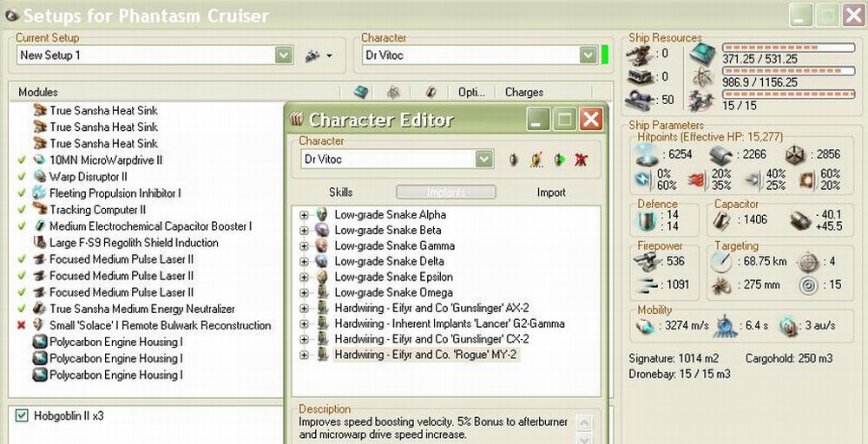
Task: Click the Opti... column header
Action: click(471, 92)
